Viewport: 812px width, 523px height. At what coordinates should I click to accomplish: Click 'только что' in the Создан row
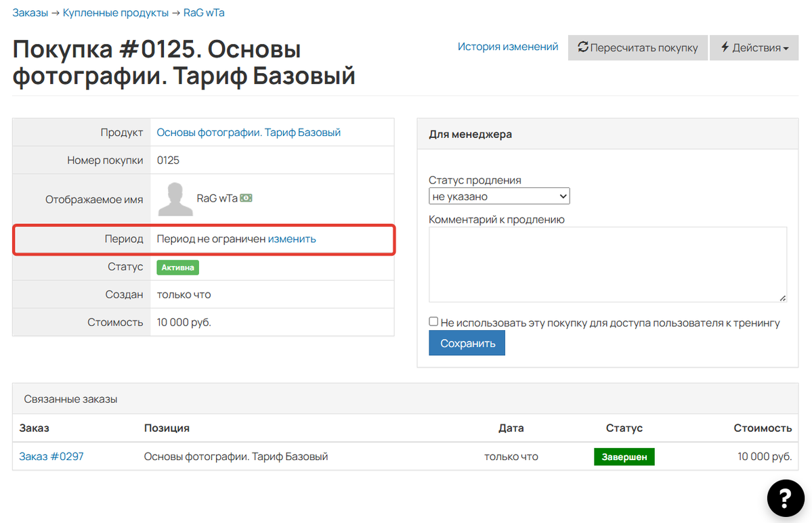pos(184,294)
